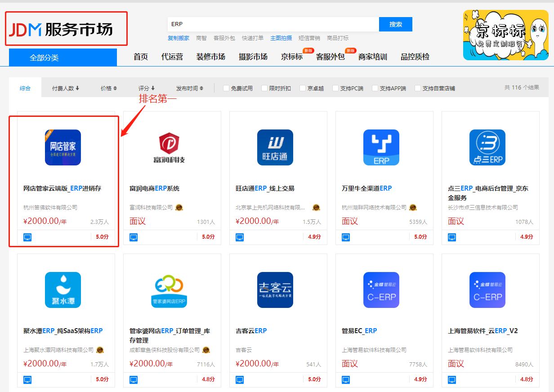Expand the 全部分类 category menu
The height and width of the screenshot is (392, 554).
63,58
